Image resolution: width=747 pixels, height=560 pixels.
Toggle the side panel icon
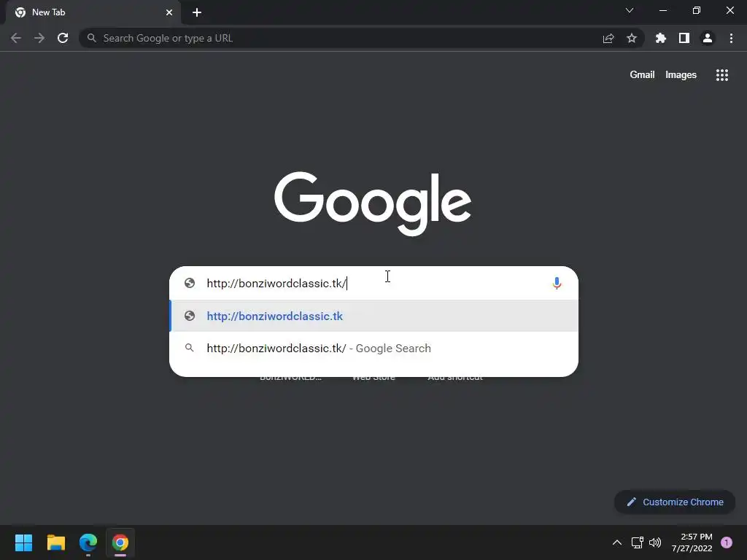684,38
